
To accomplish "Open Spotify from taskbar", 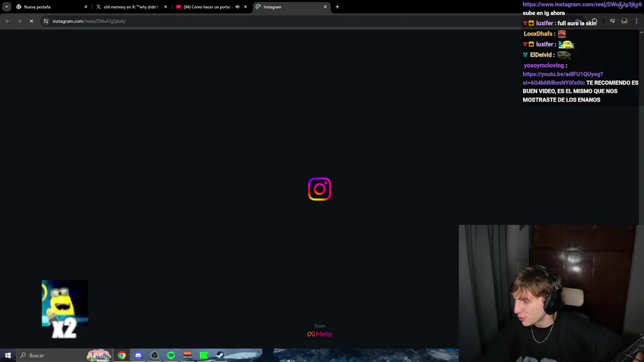I will pos(171,355).
